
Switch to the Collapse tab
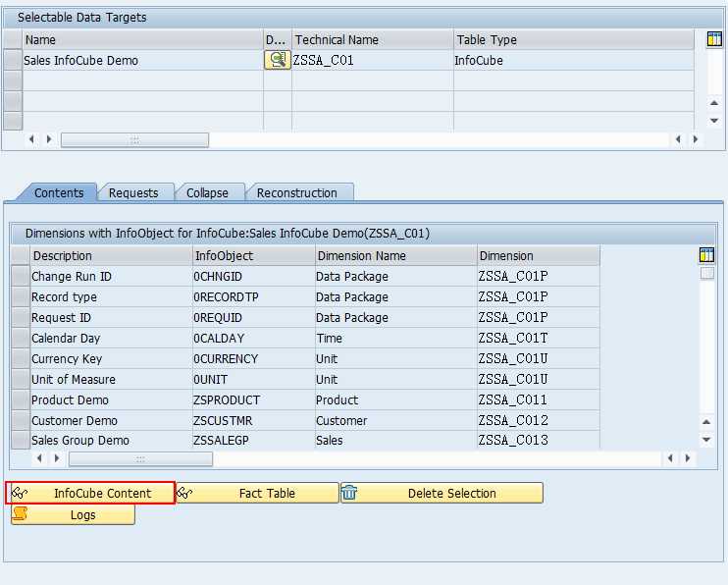(208, 192)
